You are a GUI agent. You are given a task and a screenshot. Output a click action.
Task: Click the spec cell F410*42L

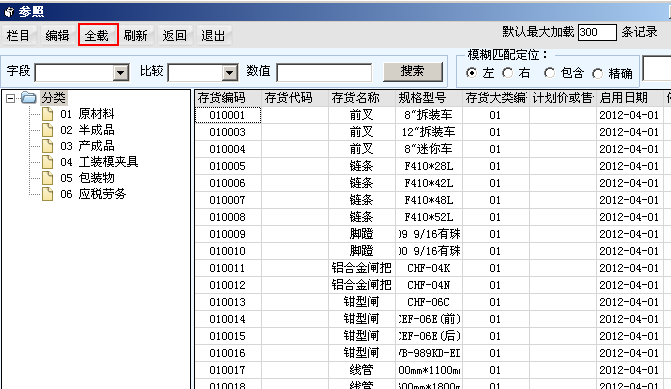click(x=429, y=183)
